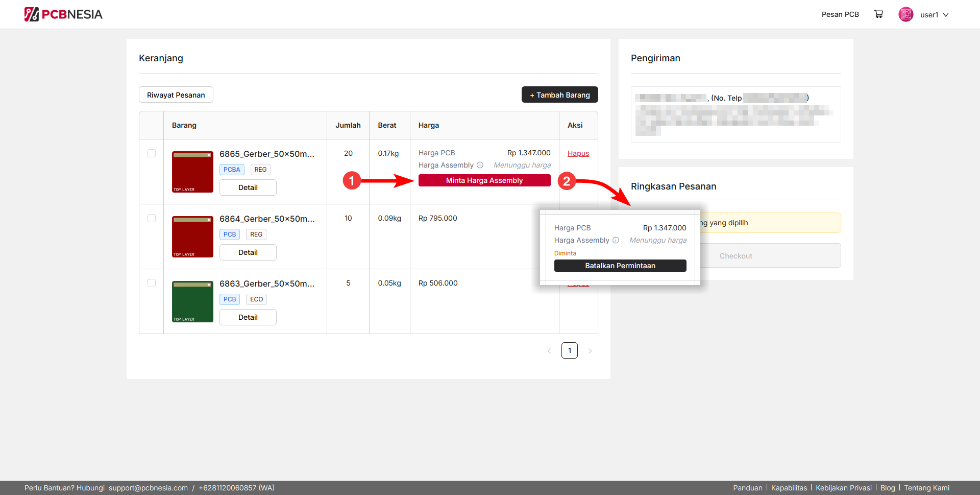
Task: Click the REG tag on 6864_Gerber
Action: (256, 234)
